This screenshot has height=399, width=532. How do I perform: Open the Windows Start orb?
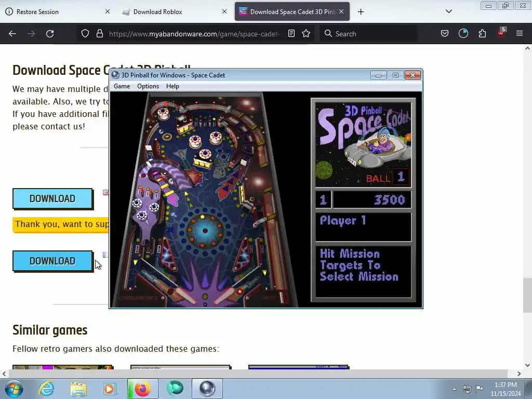tap(14, 389)
